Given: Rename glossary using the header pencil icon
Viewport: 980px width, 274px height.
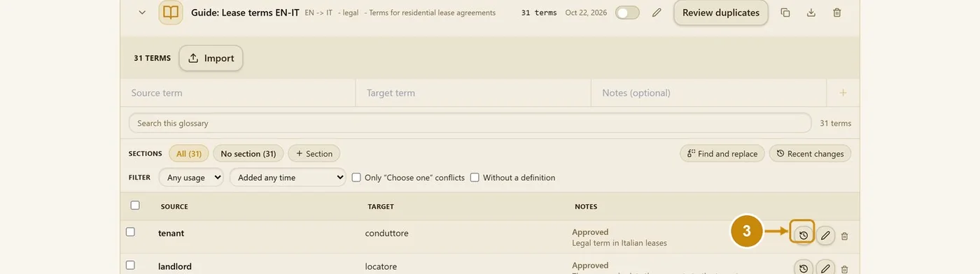Looking at the screenshot, I should tap(656, 13).
